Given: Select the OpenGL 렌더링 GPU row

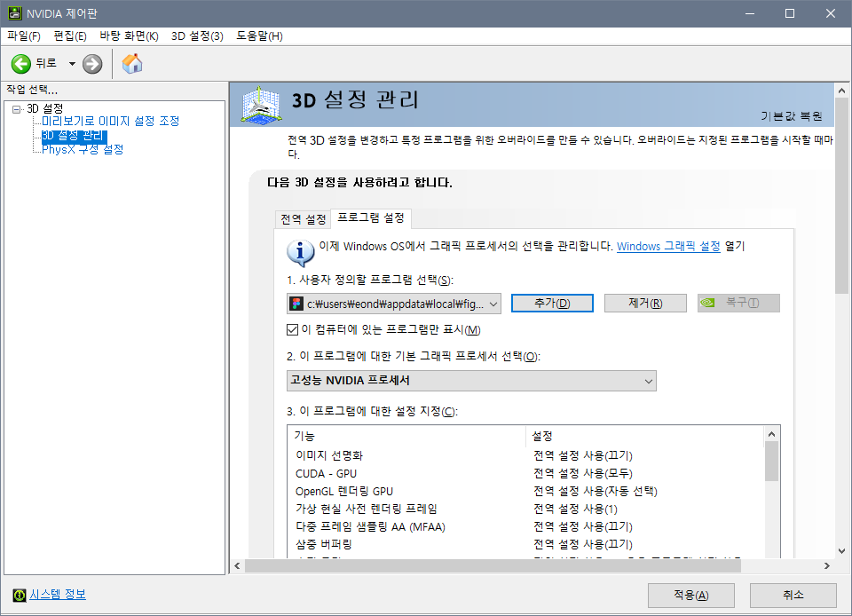Looking at the screenshot, I should click(525, 491).
